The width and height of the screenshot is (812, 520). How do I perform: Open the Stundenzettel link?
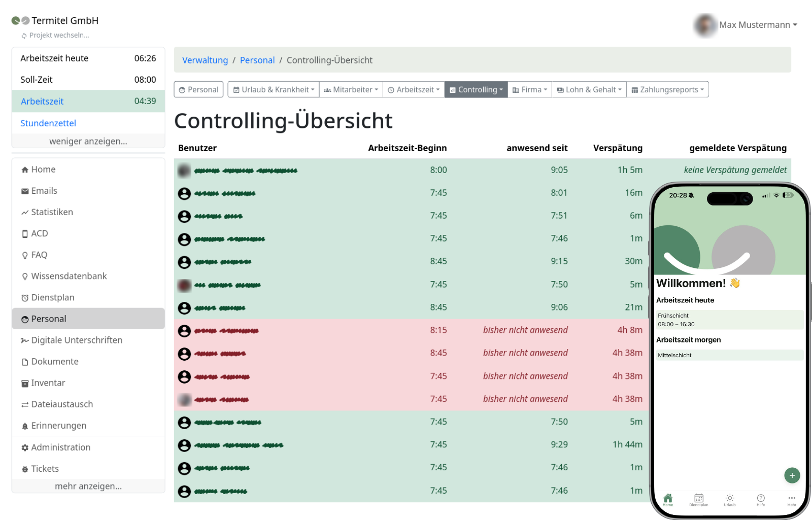coord(48,123)
